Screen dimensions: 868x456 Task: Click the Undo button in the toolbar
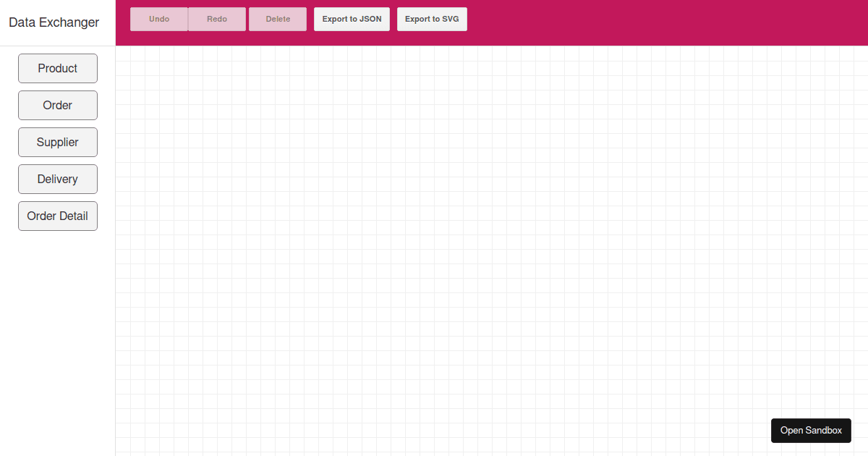point(158,19)
